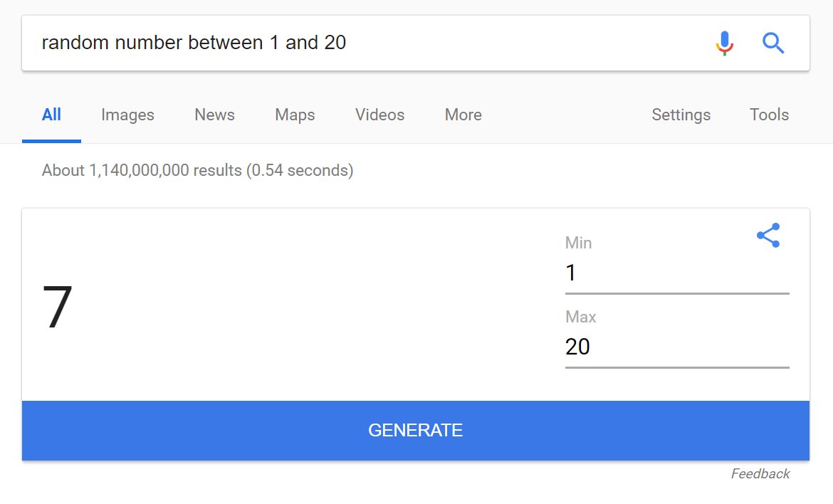Screen dimensions: 833x504
Task: Click the generated number 7
Action: [58, 308]
